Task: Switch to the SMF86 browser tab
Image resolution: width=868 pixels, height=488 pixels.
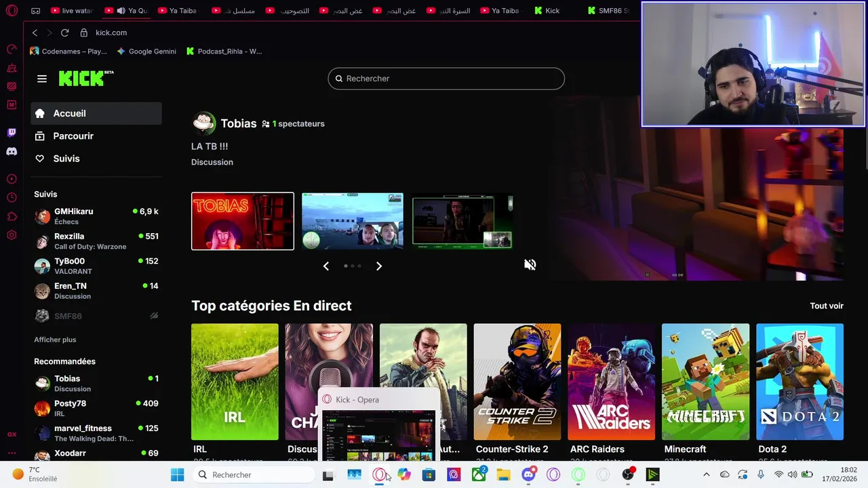Action: [x=610, y=11]
